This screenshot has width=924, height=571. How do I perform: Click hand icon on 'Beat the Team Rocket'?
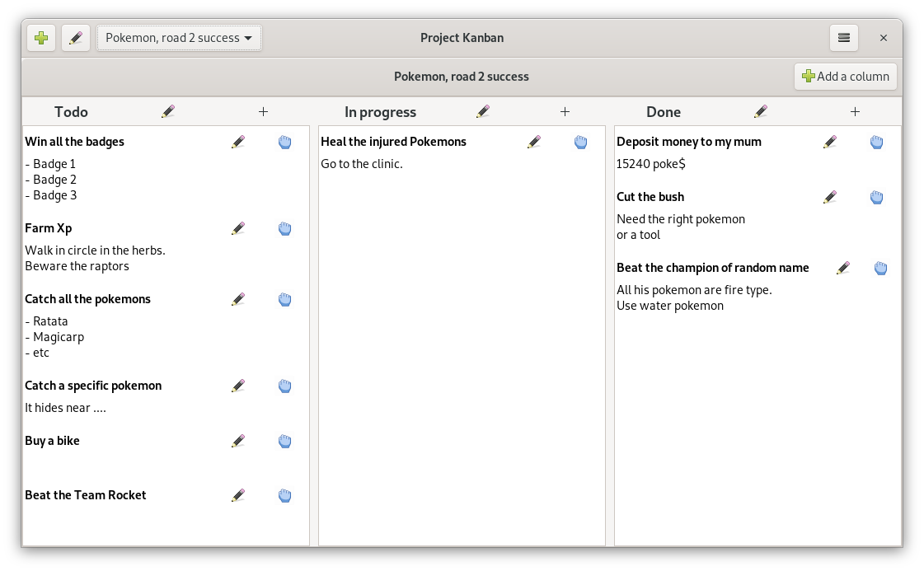(284, 495)
